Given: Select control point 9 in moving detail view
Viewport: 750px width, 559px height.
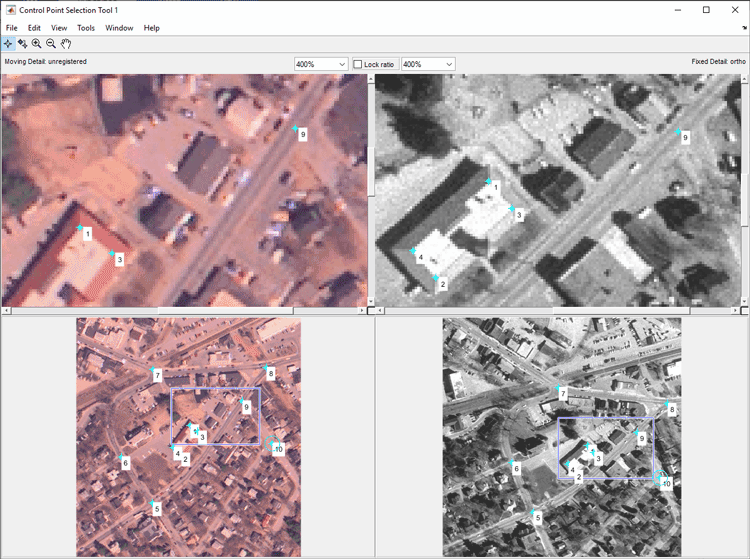Looking at the screenshot, I should click(x=295, y=129).
